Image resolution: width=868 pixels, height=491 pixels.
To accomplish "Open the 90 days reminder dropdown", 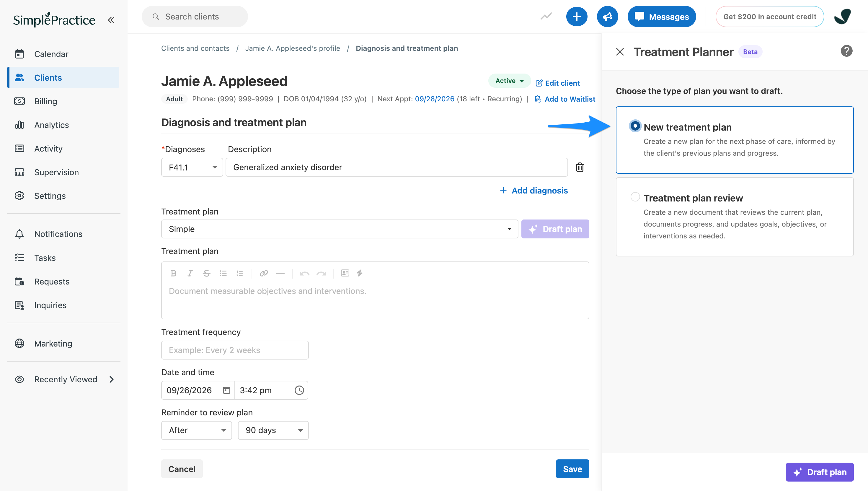I will pyautogui.click(x=273, y=430).
